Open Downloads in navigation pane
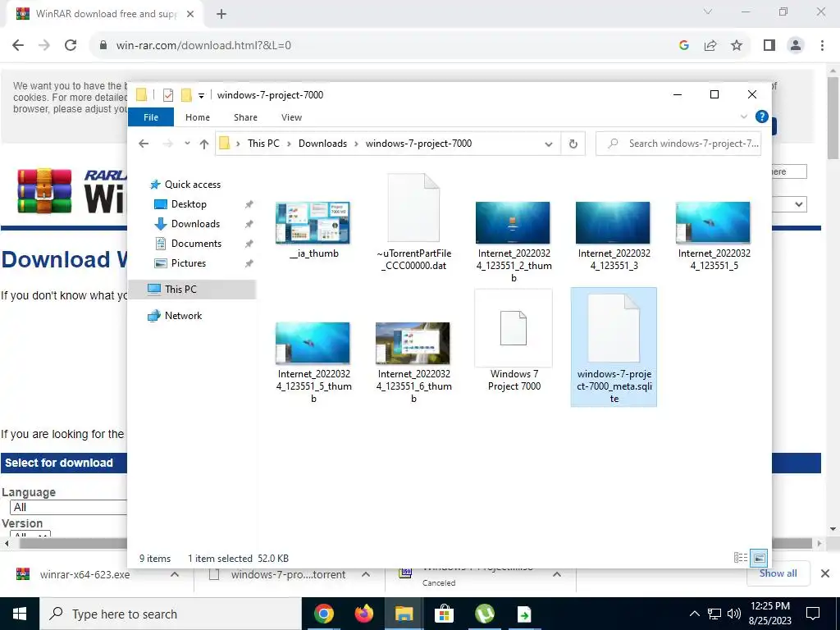 pyautogui.click(x=195, y=224)
